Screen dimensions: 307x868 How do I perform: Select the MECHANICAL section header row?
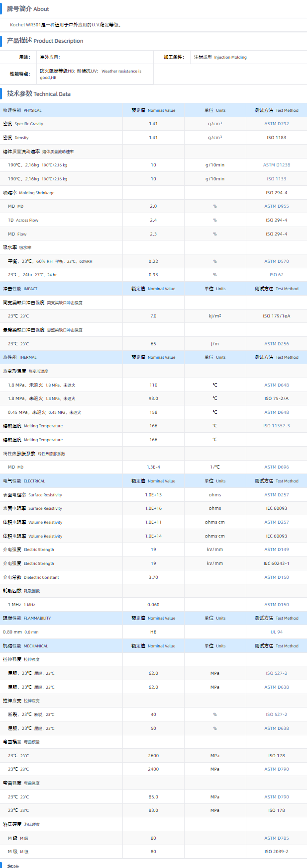click(25, 646)
